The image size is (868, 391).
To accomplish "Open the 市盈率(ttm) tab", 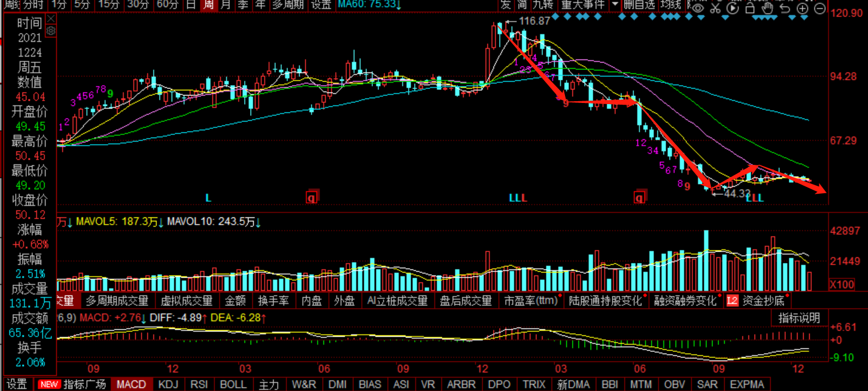I will click(x=531, y=301).
